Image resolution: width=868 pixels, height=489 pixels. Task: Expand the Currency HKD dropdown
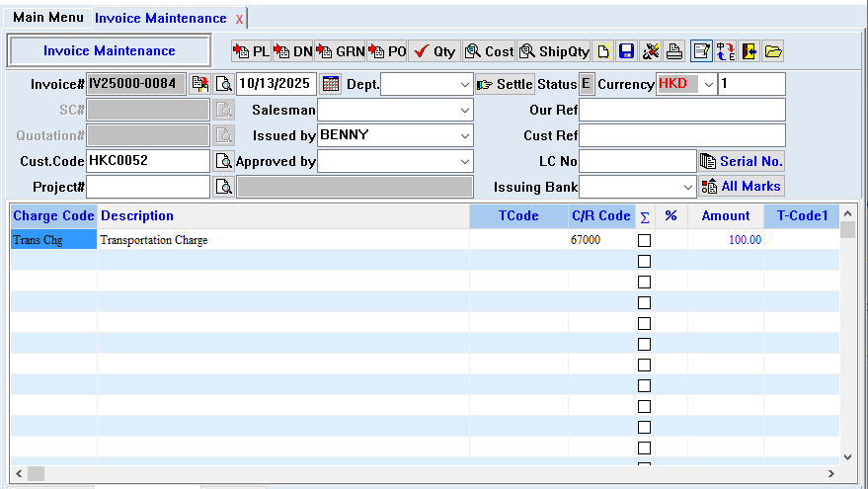click(x=707, y=85)
